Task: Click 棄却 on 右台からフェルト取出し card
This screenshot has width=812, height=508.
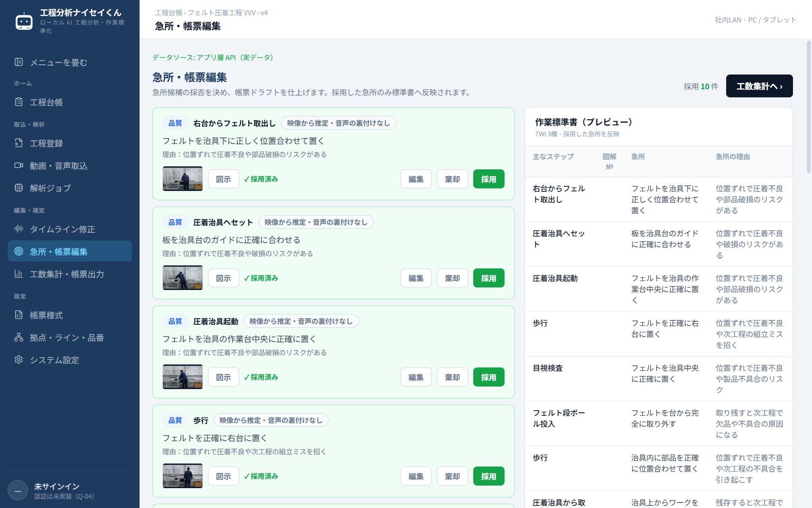Action: [x=452, y=179]
